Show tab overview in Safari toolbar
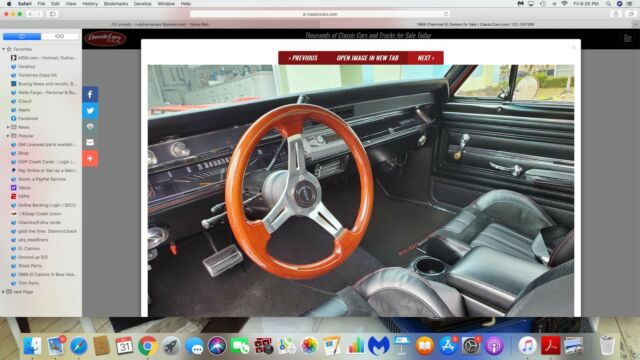640x360 pixels. (x=631, y=14)
